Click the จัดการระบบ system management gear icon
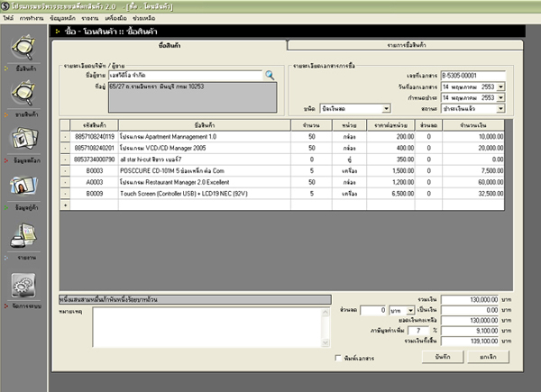 [23, 284]
